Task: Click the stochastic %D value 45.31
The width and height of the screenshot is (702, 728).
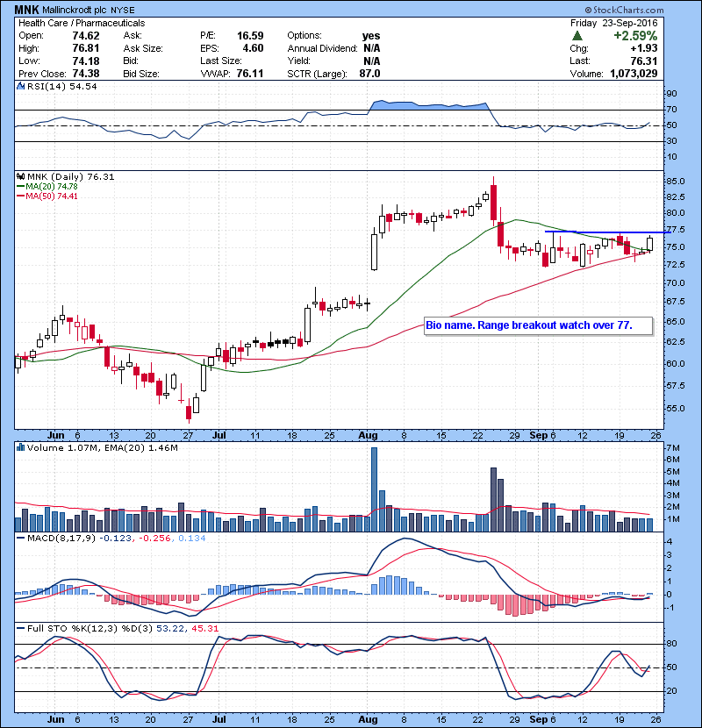Action: click(x=204, y=628)
